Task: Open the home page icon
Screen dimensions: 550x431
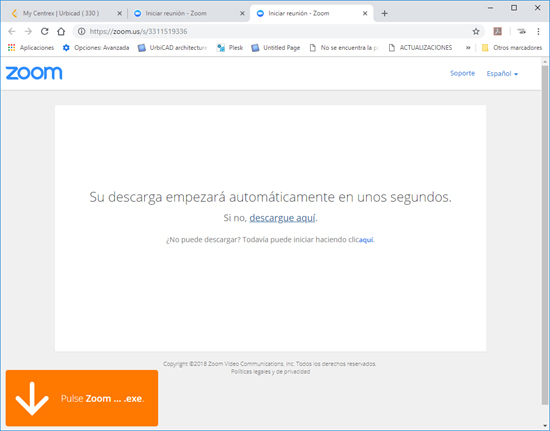Action: coord(61,32)
